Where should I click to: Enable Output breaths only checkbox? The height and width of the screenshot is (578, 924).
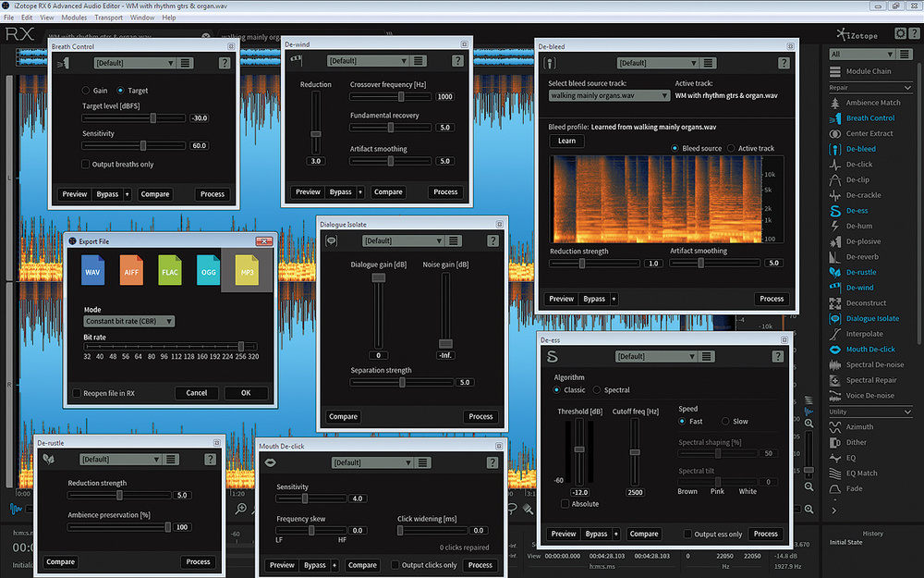[x=85, y=164]
